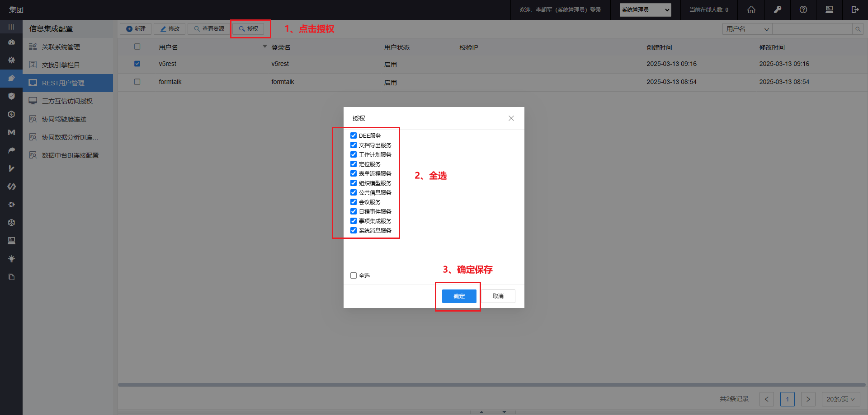Click the search magnifier icon beside the search box
Viewport: 868px width, 415px height.
pyautogui.click(x=858, y=29)
